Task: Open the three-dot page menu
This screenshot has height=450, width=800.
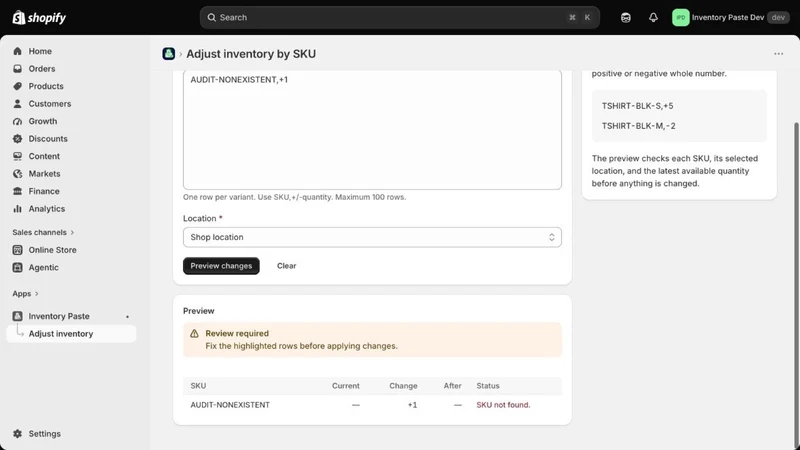Action: pos(778,54)
